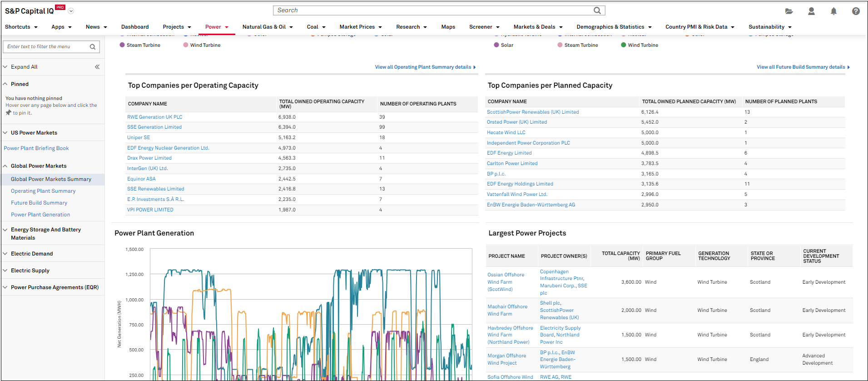
Task: Open the notifications bell
Action: tap(833, 11)
